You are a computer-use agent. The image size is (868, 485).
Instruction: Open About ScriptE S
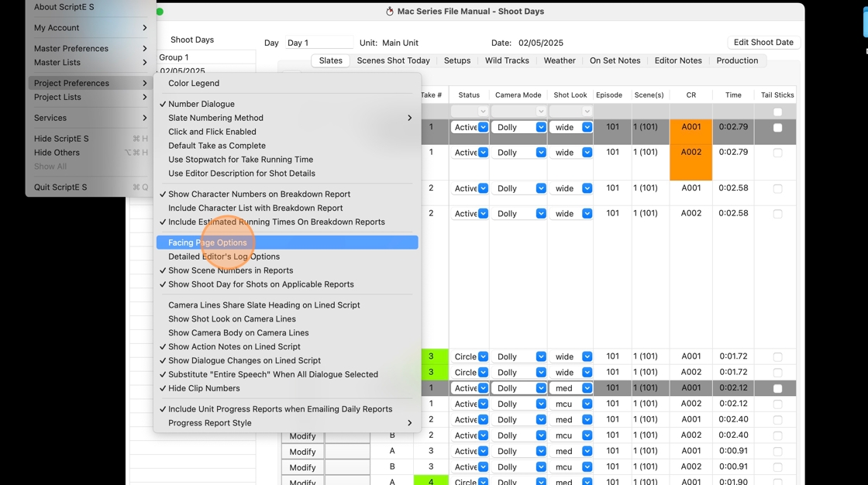90,7
